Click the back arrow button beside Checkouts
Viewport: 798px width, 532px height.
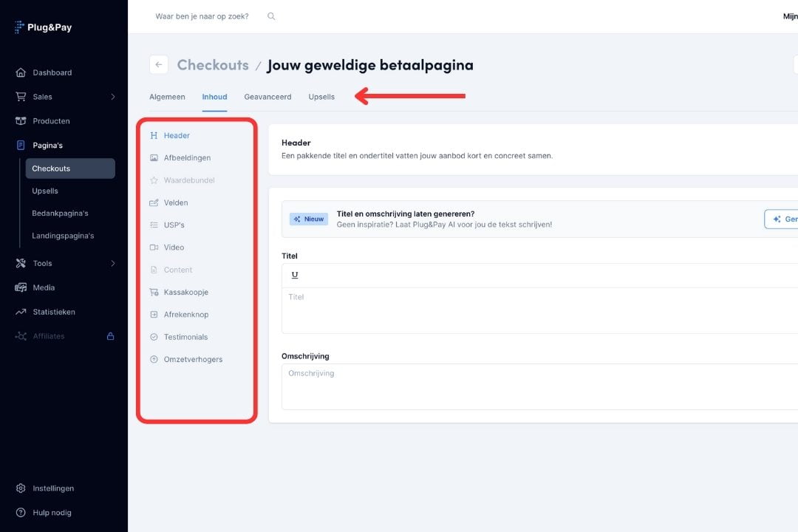coord(159,65)
